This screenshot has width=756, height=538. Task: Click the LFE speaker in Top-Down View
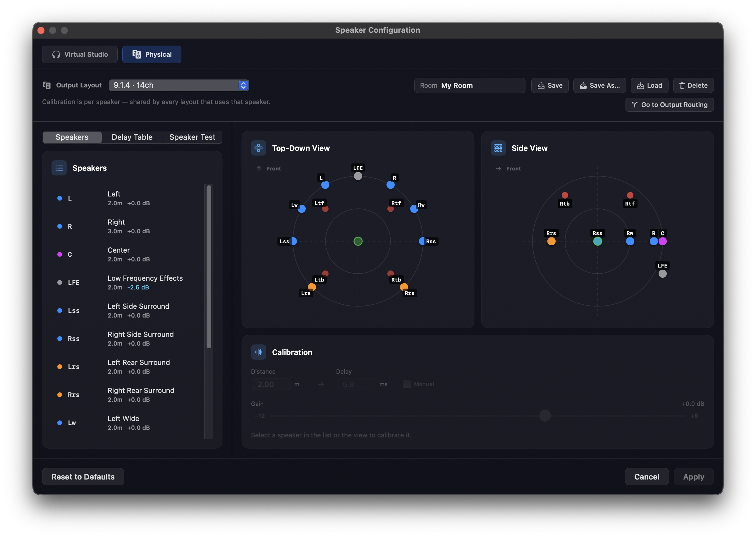(358, 176)
